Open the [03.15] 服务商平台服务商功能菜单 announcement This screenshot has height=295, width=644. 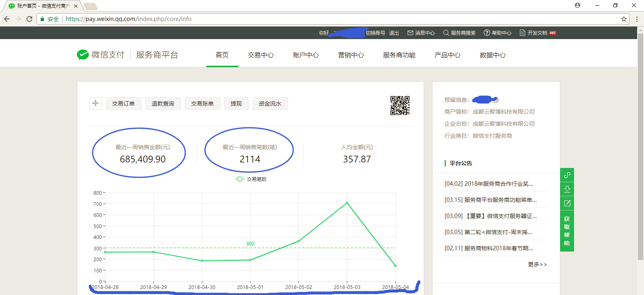pos(491,200)
